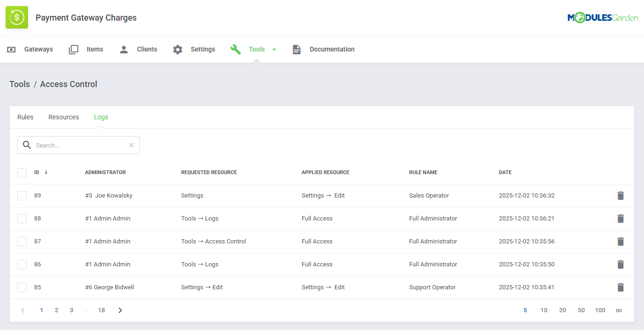
Task: Open Documentation via the document icon
Action: tap(297, 49)
